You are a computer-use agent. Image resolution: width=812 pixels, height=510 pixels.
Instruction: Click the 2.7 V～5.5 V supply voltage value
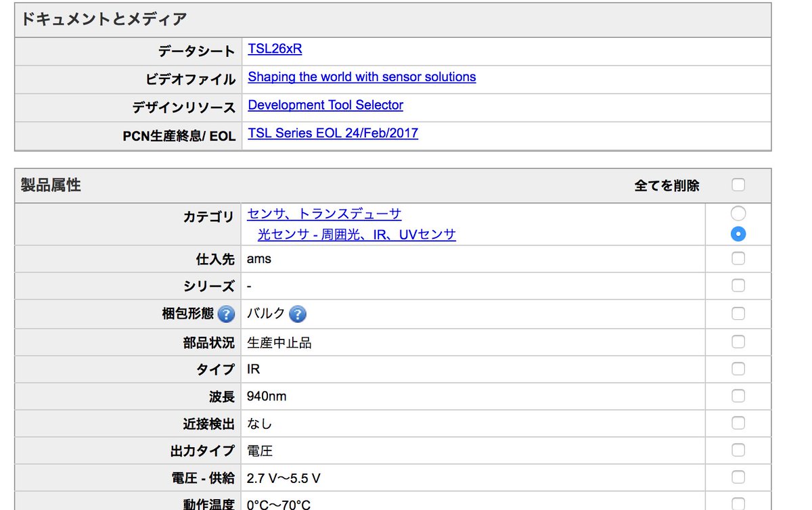point(284,479)
